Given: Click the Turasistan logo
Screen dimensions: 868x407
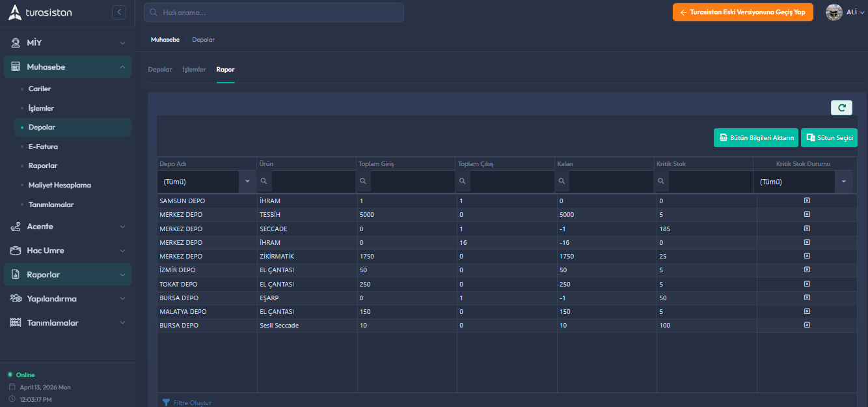Looking at the screenshot, I should [x=40, y=12].
